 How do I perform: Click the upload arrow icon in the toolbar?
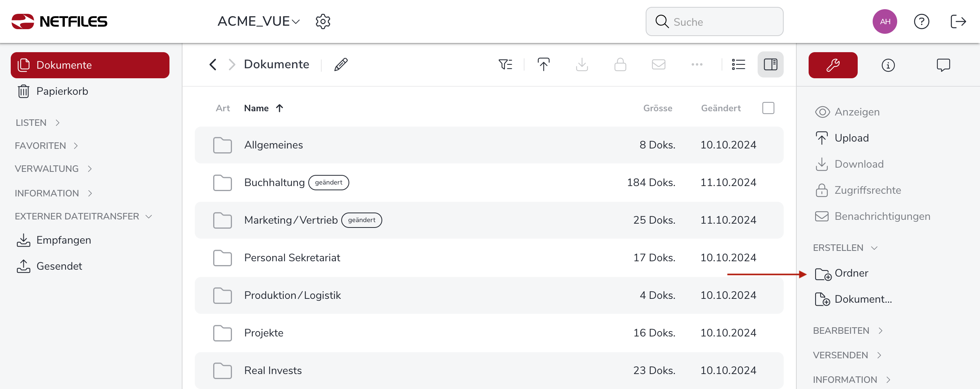(543, 64)
